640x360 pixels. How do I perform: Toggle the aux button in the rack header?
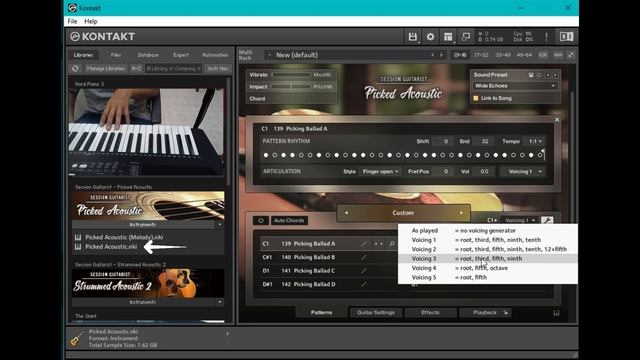point(558,55)
